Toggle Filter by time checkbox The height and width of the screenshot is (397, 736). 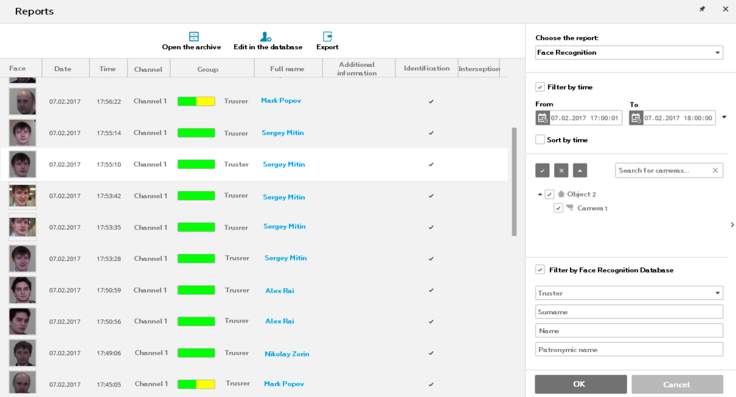pyautogui.click(x=540, y=87)
